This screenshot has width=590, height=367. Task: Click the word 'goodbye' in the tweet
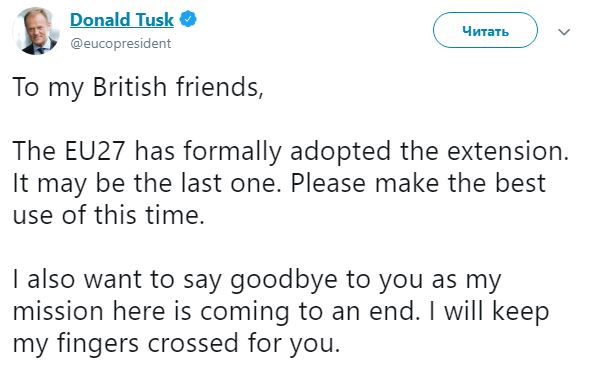[284, 280]
